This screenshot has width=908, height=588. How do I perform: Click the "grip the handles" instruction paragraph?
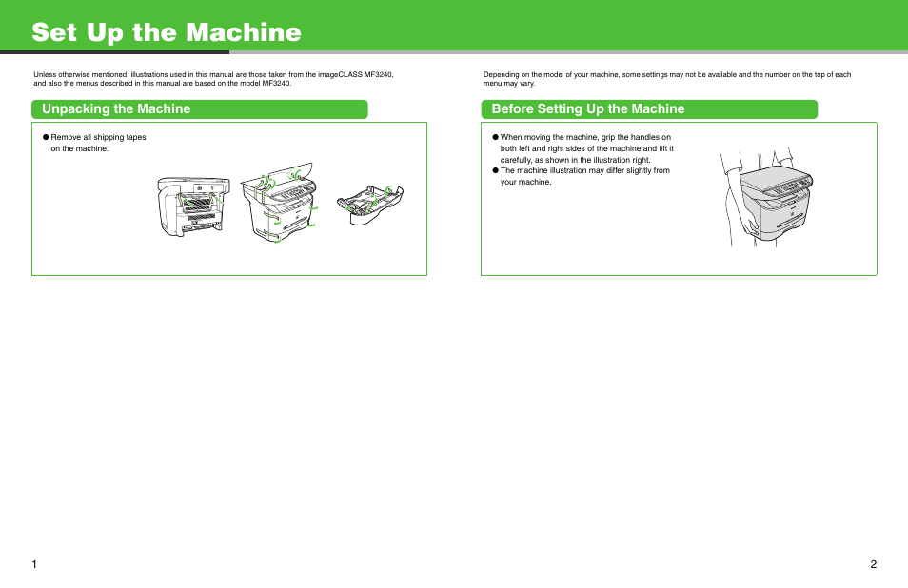[x=586, y=148]
